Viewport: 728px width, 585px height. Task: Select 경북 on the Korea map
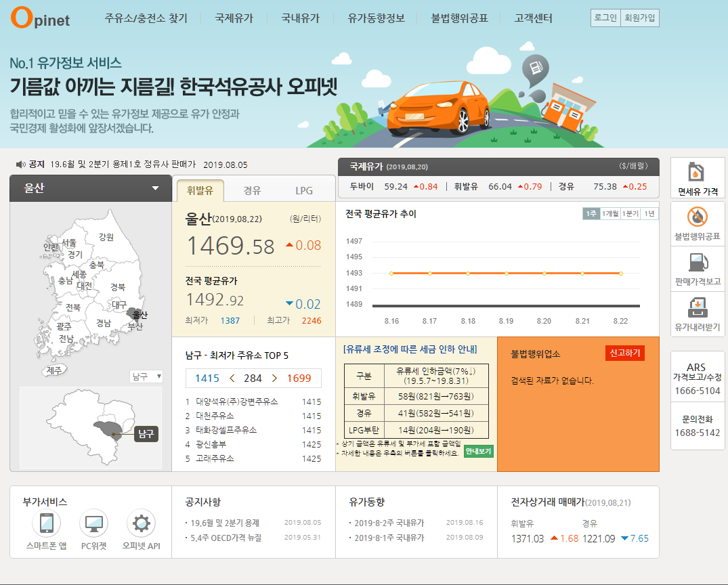(117, 287)
